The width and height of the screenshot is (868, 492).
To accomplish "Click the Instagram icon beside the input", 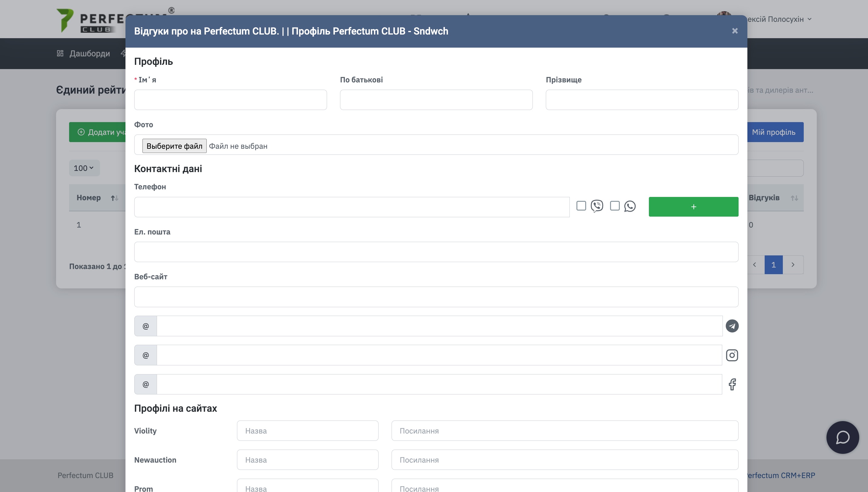I will pos(732,355).
